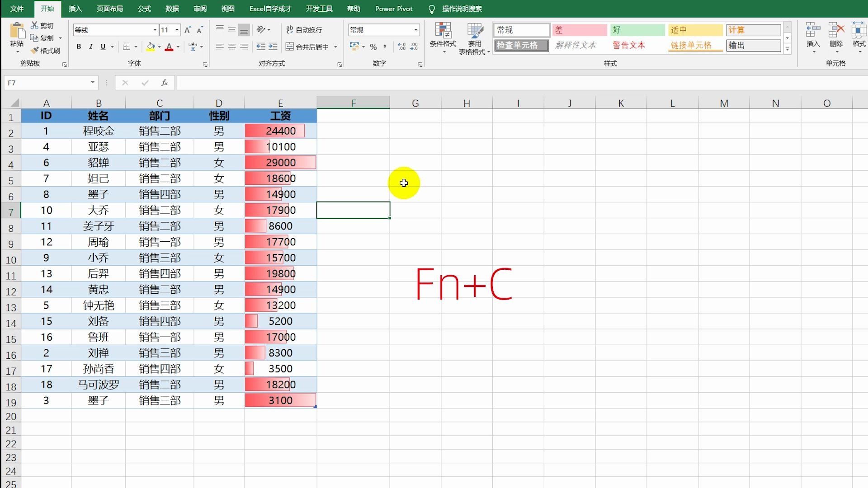The height and width of the screenshot is (488, 868).
Task: Apply the yellow fill color bucket
Action: tap(151, 47)
